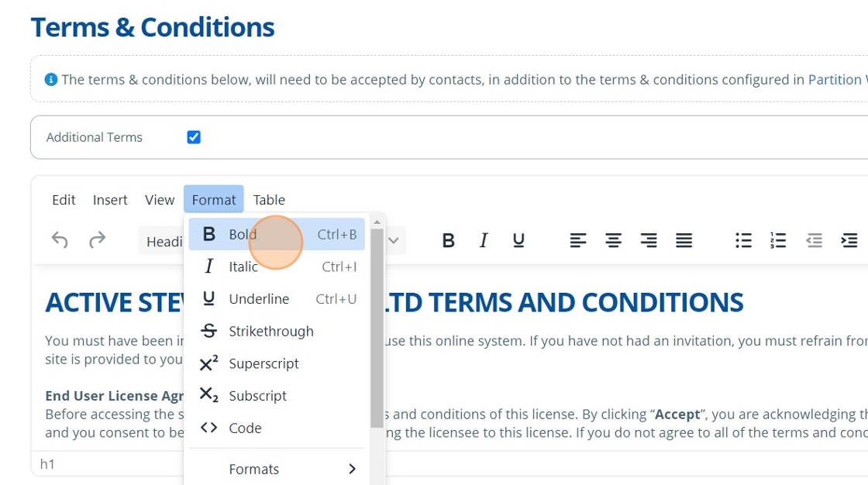Choose Superscript in the Format menu
The width and height of the screenshot is (868, 485).
pos(263,363)
